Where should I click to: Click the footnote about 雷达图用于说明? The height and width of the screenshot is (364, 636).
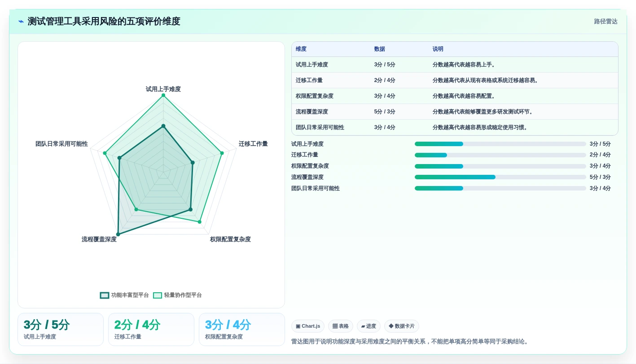tap(410, 342)
